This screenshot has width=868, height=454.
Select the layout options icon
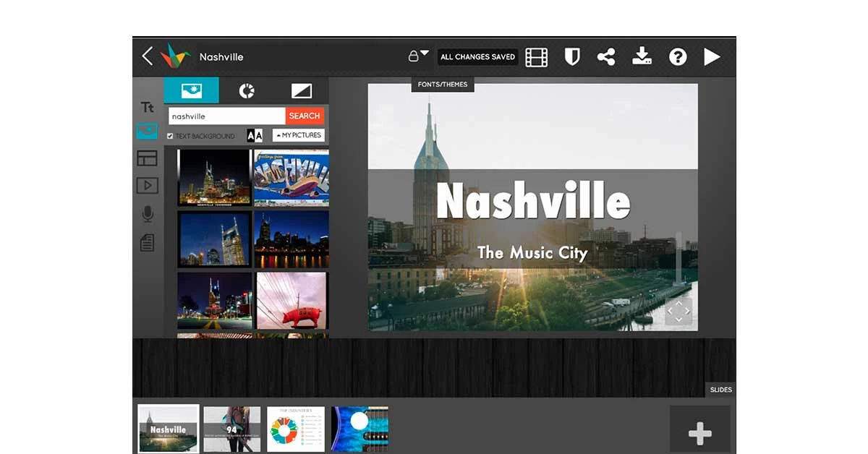pyautogui.click(x=148, y=158)
